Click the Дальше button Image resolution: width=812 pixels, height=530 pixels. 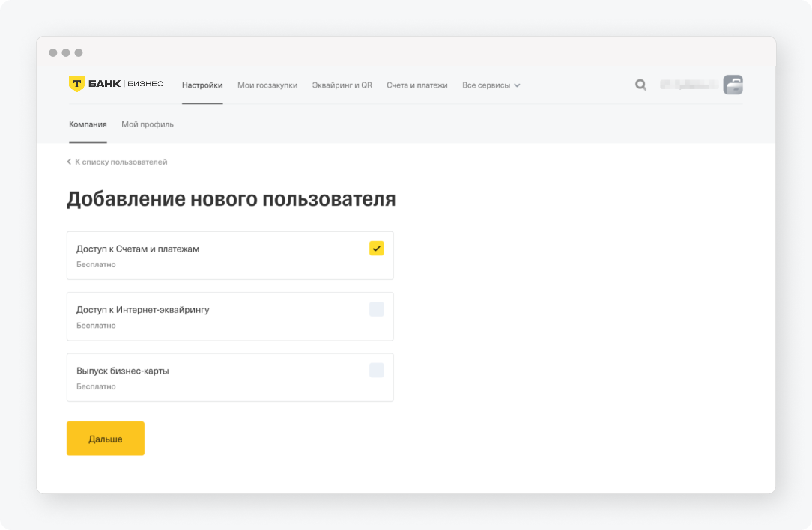click(106, 438)
